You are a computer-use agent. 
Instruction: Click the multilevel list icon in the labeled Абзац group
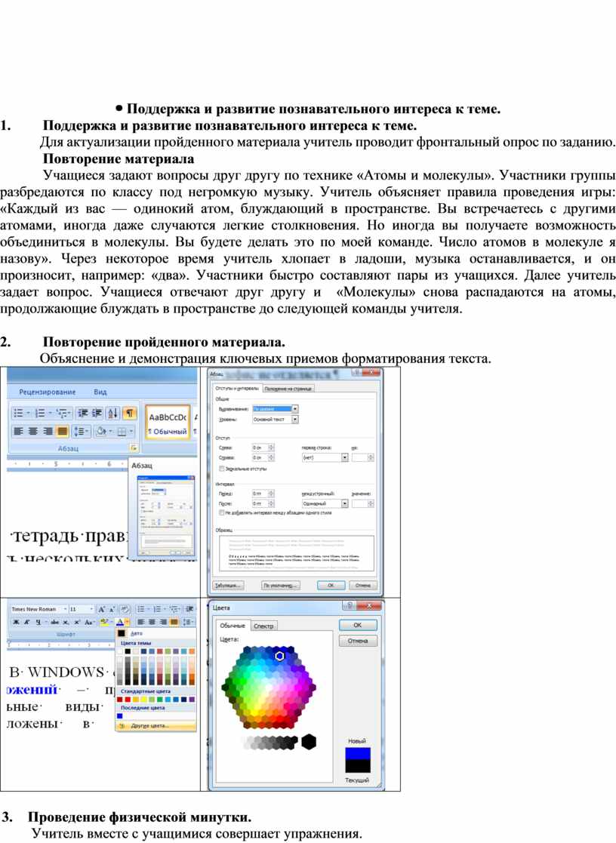coord(63,413)
